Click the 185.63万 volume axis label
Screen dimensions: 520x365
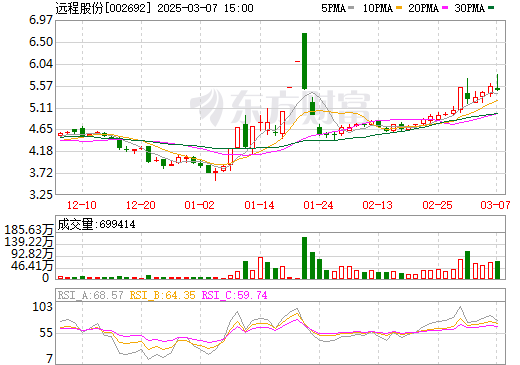coord(29,230)
